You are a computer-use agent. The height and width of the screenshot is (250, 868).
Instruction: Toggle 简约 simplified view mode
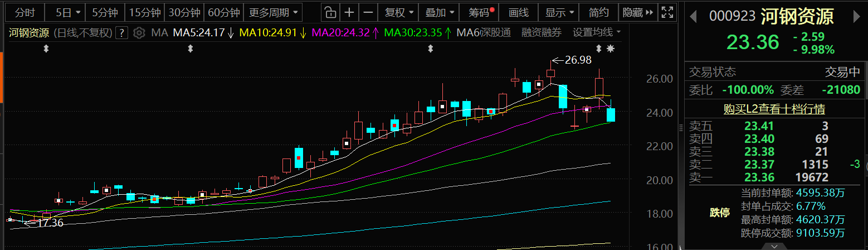[598, 12]
